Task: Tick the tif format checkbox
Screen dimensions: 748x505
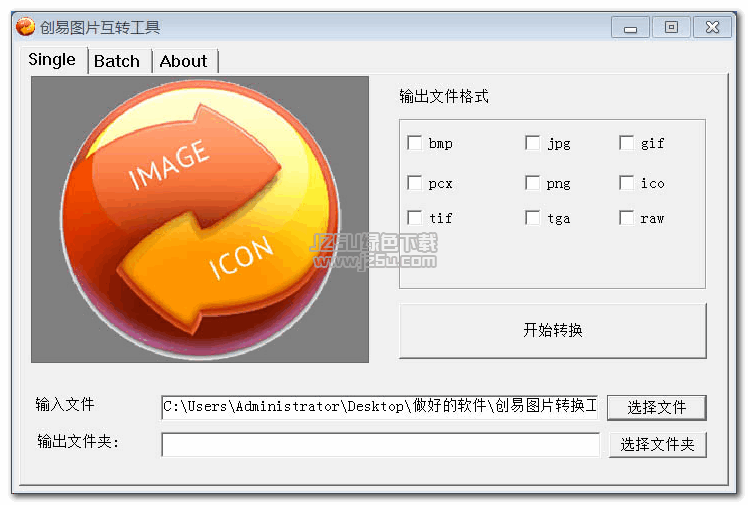Action: [x=415, y=218]
